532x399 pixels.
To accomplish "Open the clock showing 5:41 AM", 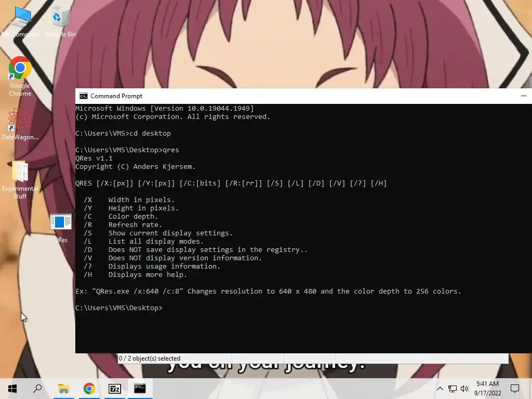I will 487,389.
